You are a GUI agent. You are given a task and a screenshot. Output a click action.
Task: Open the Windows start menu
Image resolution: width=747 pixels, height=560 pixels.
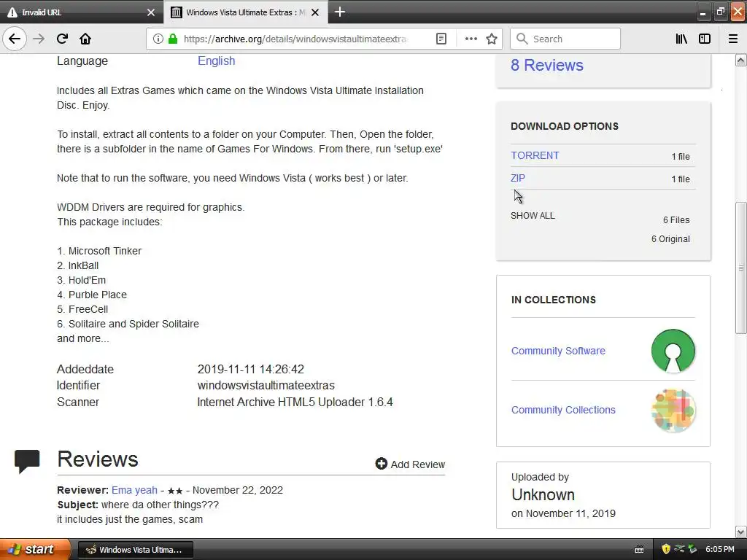pos(34,549)
